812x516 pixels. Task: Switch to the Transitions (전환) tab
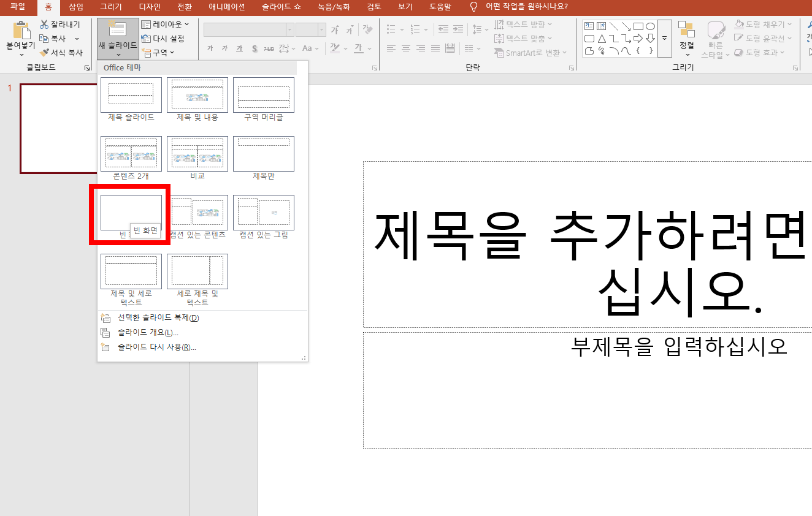pos(184,7)
